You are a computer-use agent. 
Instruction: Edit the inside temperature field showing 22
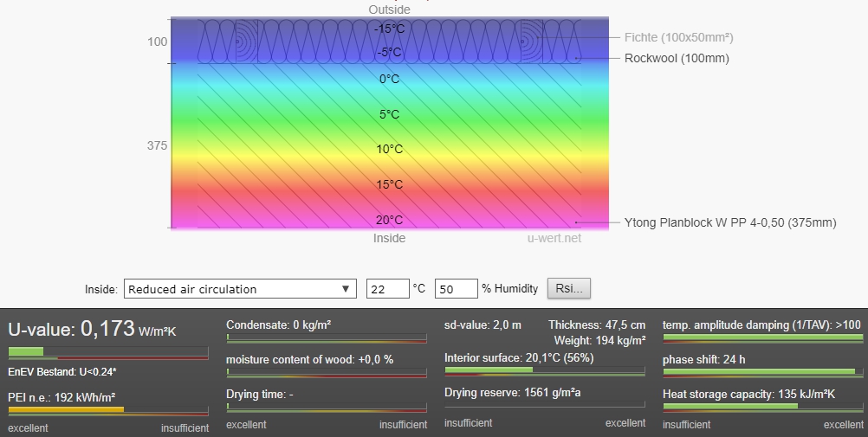click(x=387, y=289)
